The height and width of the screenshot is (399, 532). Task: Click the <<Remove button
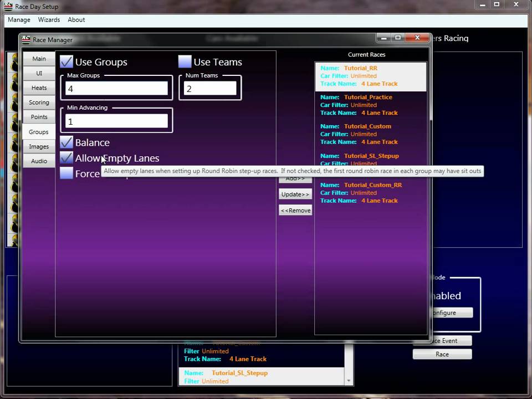[x=295, y=211]
